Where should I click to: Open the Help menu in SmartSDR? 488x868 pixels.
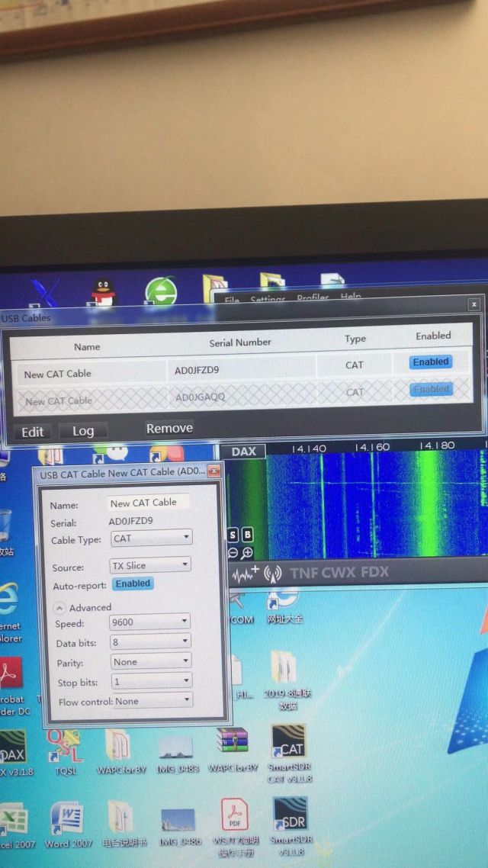351,297
